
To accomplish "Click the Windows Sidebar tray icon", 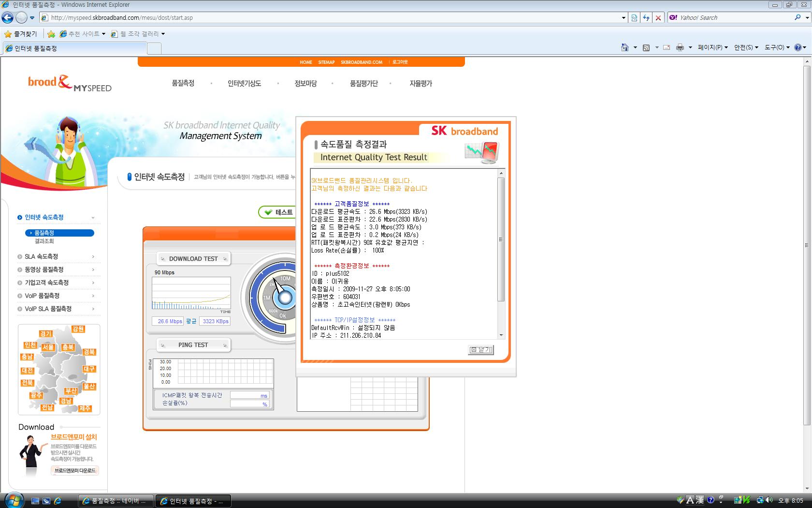I will pyautogui.click(x=738, y=500).
